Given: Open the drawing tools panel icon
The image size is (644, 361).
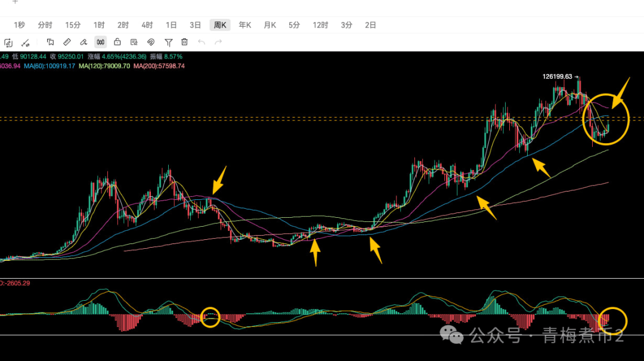Looking at the screenshot, I should (x=8, y=42).
